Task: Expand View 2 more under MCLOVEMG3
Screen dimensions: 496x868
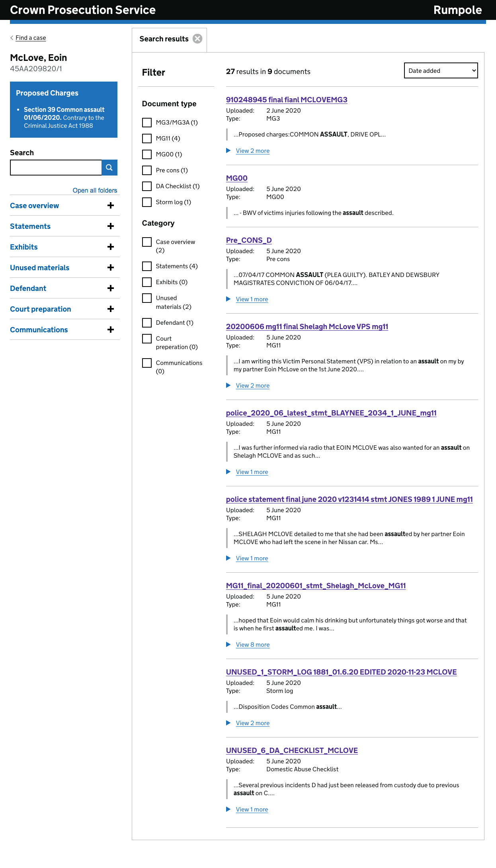Action: coord(252,151)
